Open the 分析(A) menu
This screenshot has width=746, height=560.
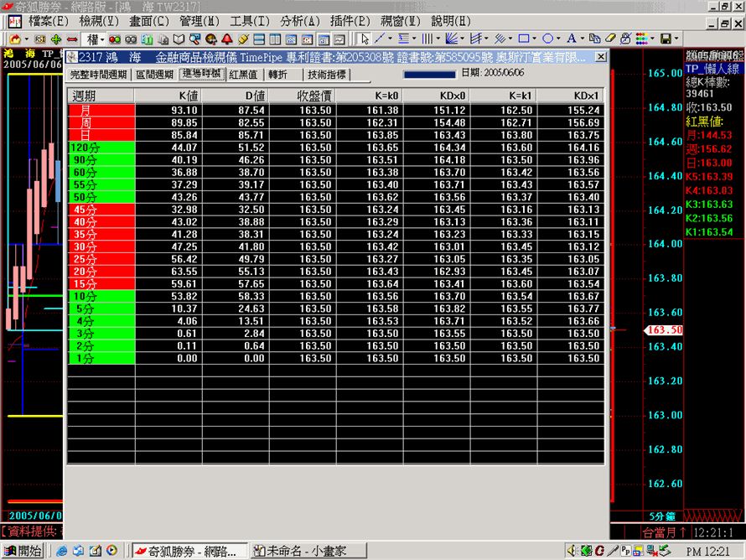pyautogui.click(x=300, y=20)
